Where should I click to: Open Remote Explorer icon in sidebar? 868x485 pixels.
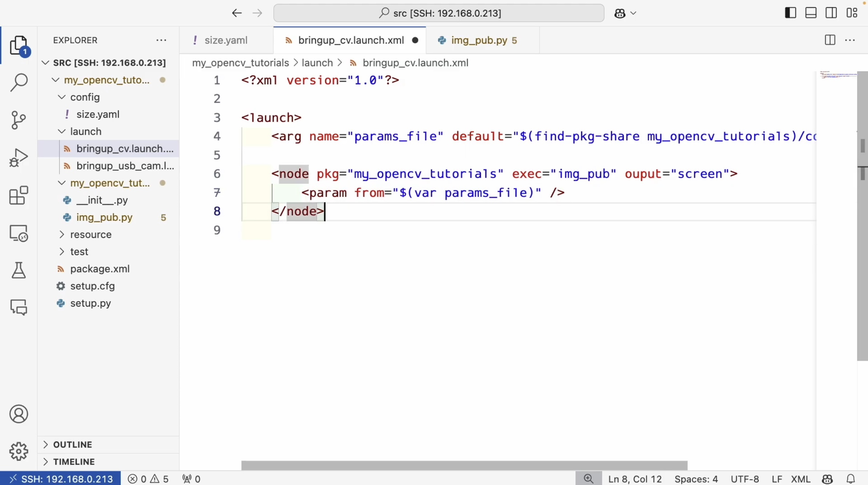point(19,233)
